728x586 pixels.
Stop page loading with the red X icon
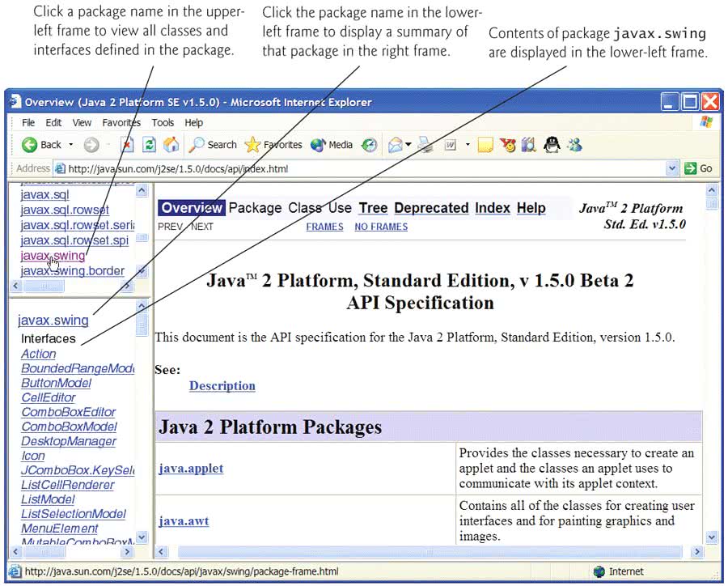[x=127, y=145]
